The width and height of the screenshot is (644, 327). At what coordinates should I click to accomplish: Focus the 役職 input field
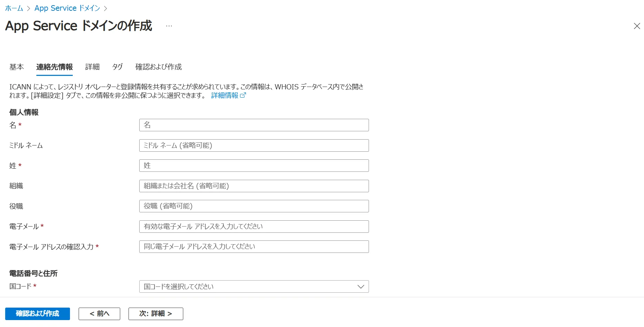point(254,206)
